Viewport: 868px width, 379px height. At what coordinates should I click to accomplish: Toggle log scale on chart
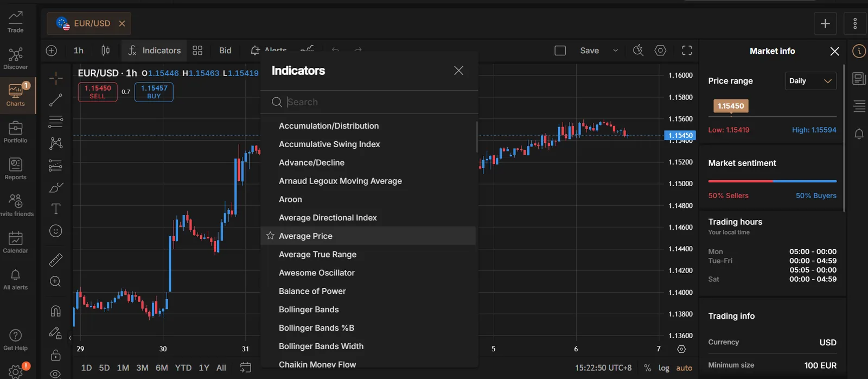tap(663, 368)
